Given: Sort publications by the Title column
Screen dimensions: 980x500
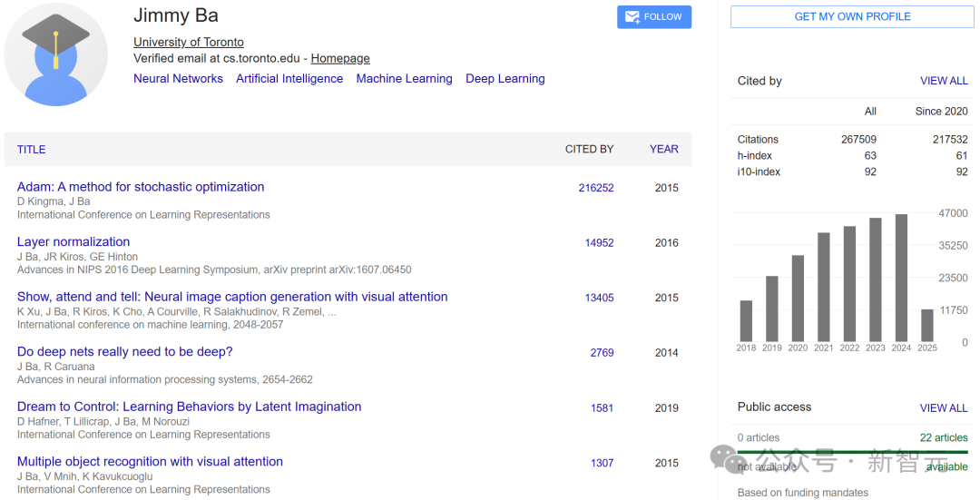Looking at the screenshot, I should 31,150.
